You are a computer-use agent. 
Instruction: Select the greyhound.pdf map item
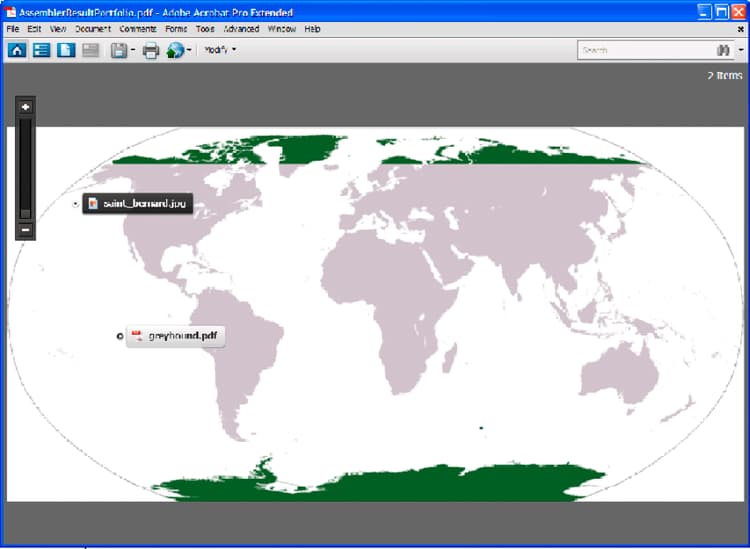click(176, 336)
